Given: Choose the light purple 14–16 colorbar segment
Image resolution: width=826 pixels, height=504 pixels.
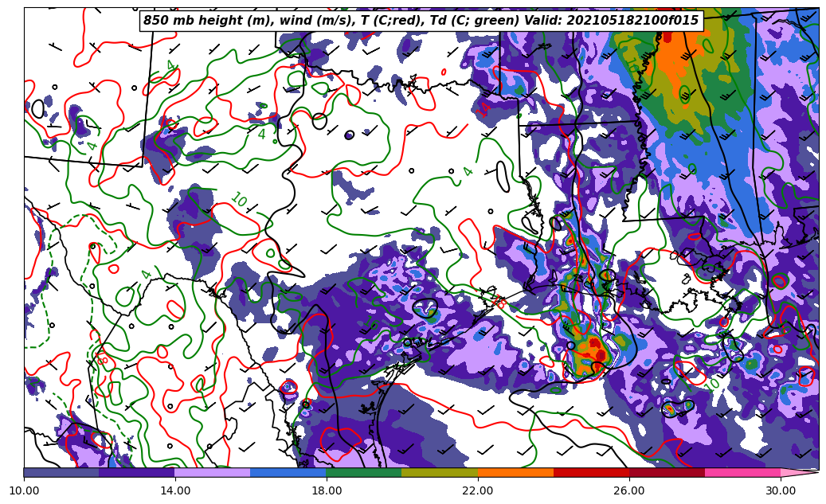Looking at the screenshot, I should 213,472.
